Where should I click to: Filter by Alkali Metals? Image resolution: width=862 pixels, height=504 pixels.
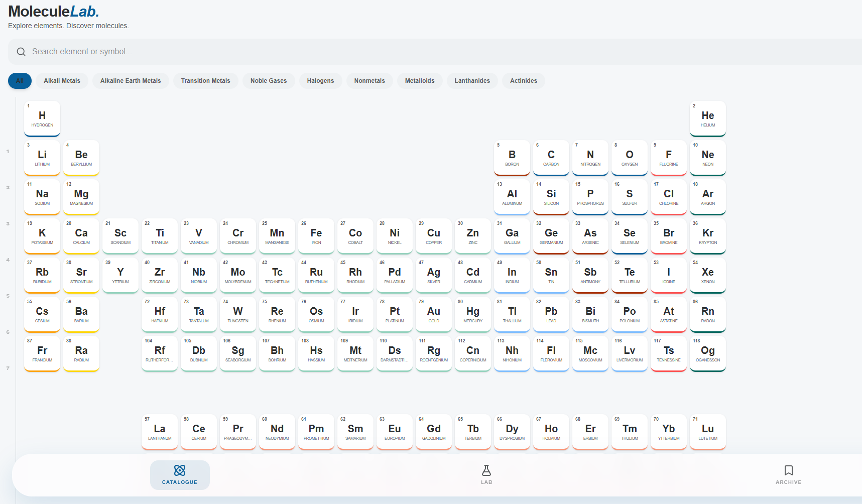pyautogui.click(x=62, y=81)
